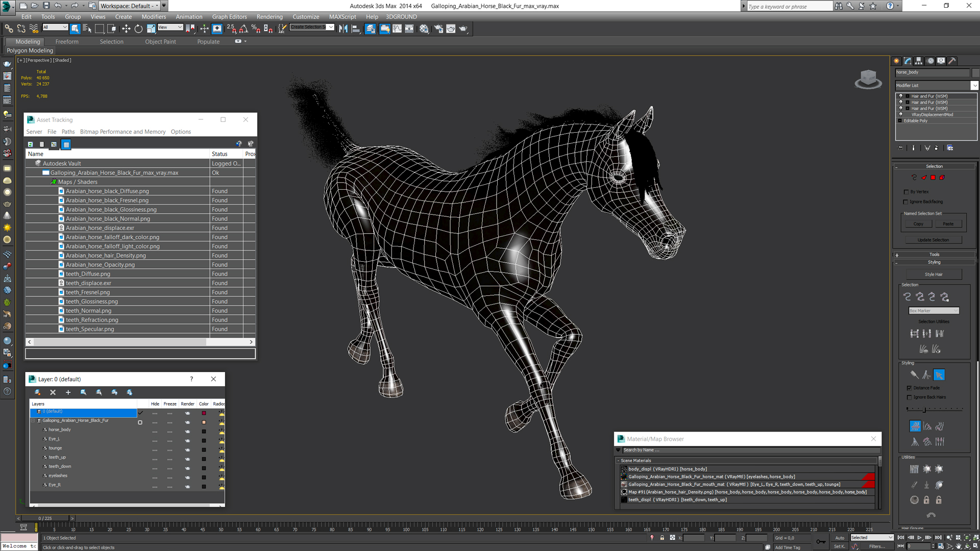The height and width of the screenshot is (551, 980).
Task: Open the Reference Coordinate System View dropdown
Action: click(x=170, y=28)
